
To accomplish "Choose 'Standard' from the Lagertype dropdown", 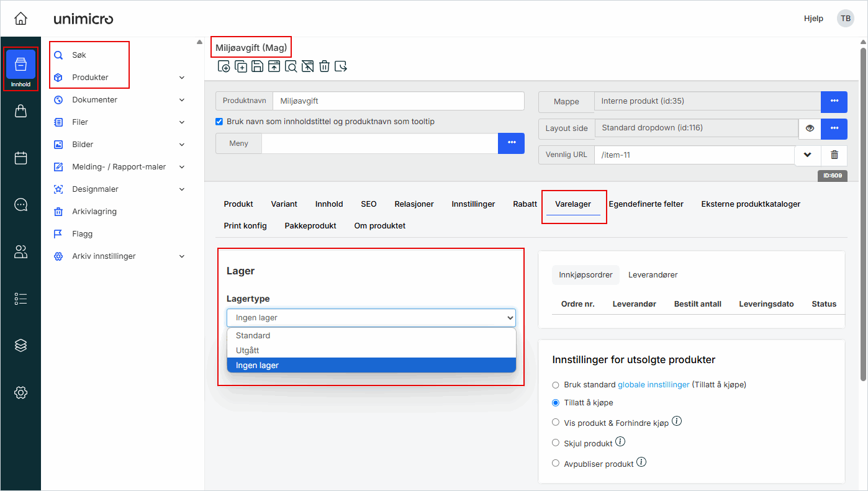I will pyautogui.click(x=253, y=336).
